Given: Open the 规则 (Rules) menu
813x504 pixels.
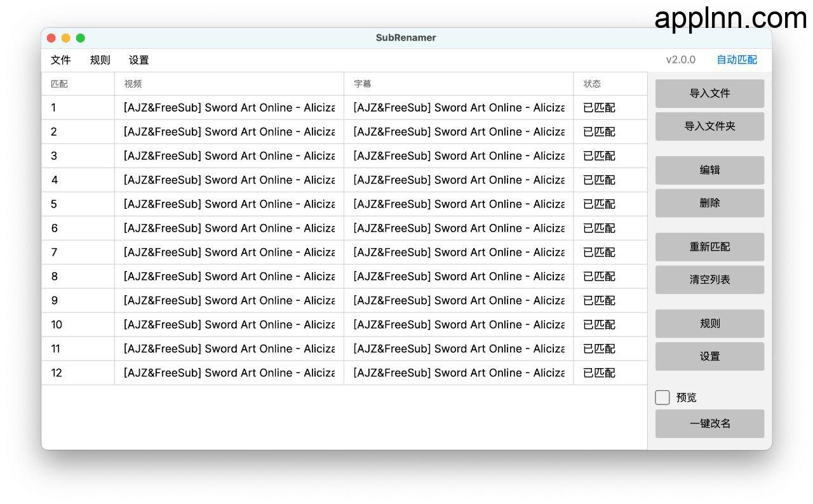Looking at the screenshot, I should pos(100,60).
